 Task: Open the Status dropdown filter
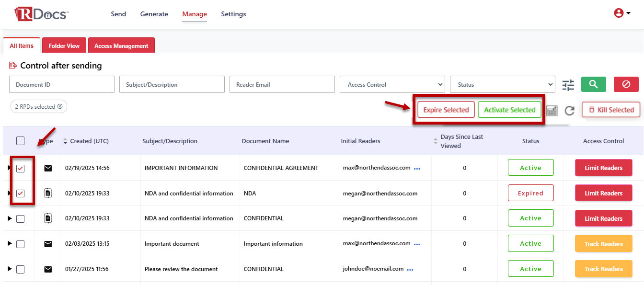502,85
